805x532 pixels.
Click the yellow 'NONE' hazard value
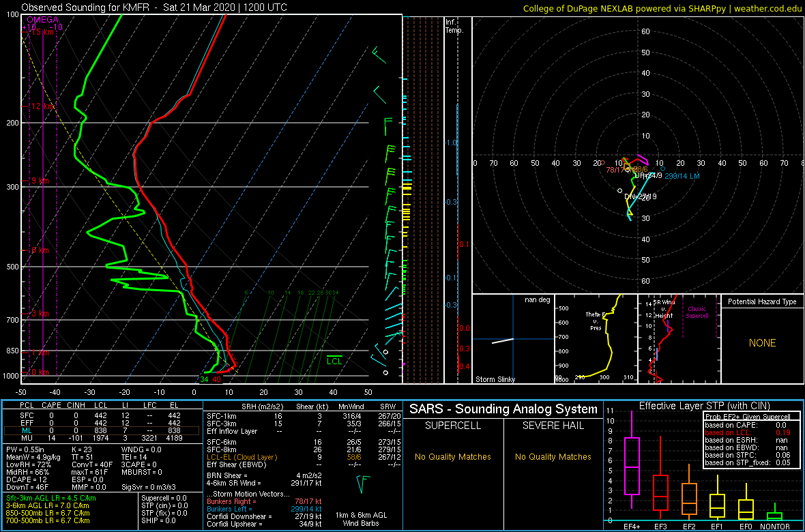[x=762, y=343]
